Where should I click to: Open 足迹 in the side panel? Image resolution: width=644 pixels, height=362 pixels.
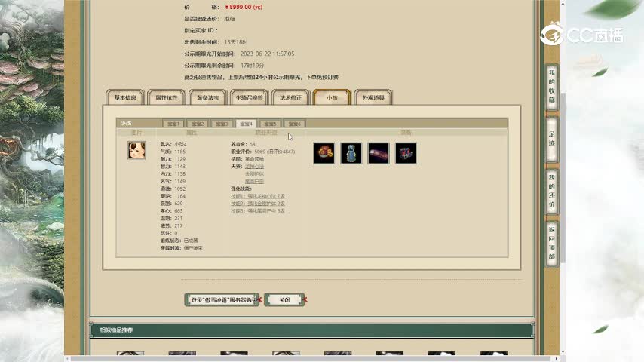(551, 139)
